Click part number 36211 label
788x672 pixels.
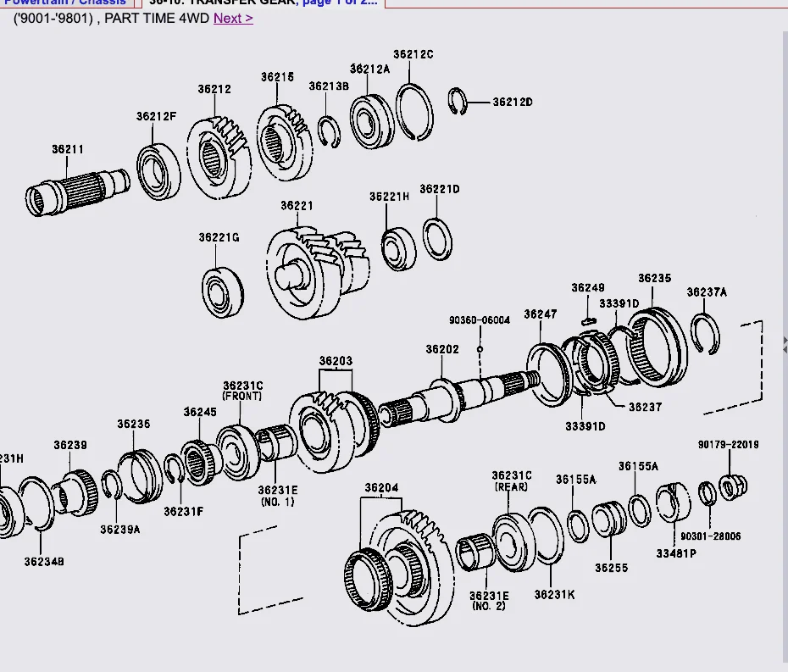tap(68, 149)
